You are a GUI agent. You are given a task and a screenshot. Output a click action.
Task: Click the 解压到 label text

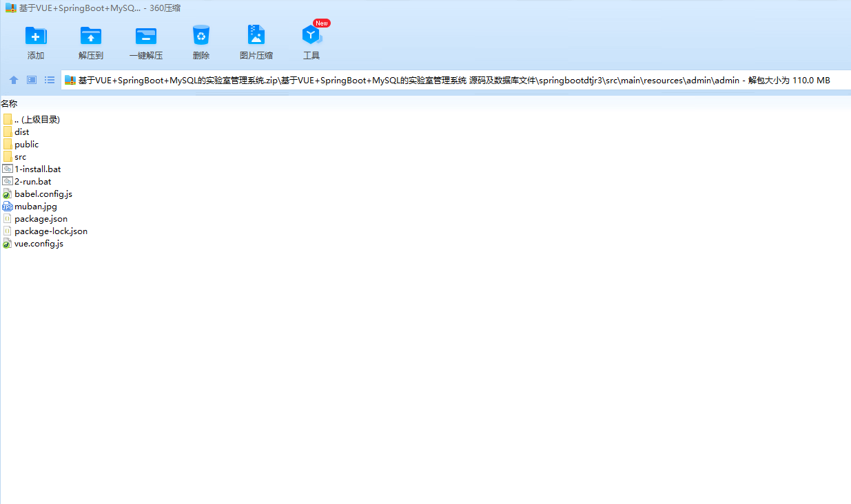[91, 56]
